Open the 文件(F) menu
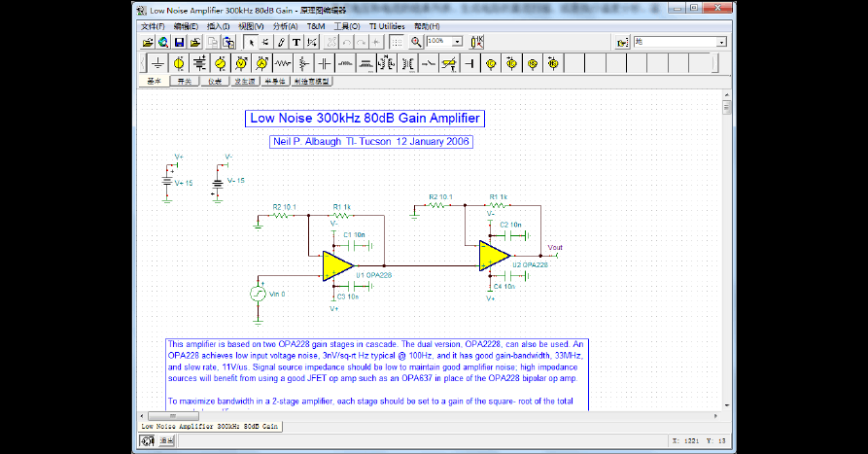This screenshot has width=868, height=454. point(153,26)
